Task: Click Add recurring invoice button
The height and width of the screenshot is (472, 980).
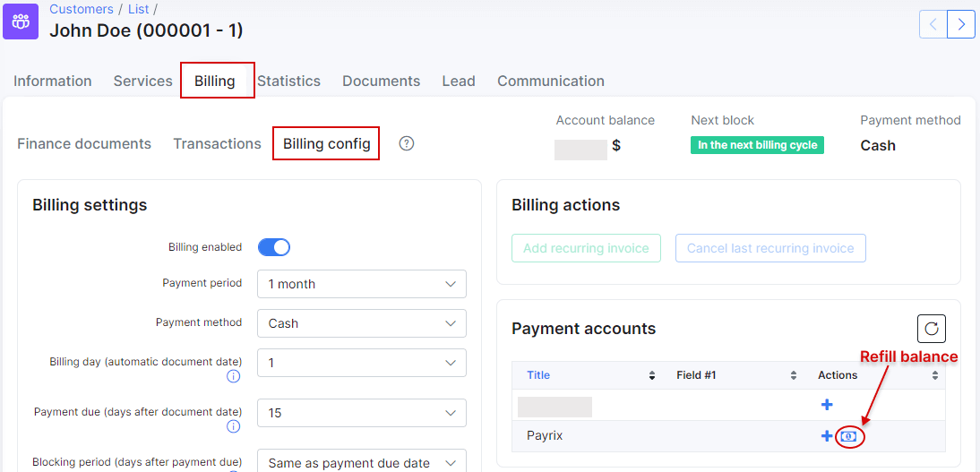Action: 586,248
